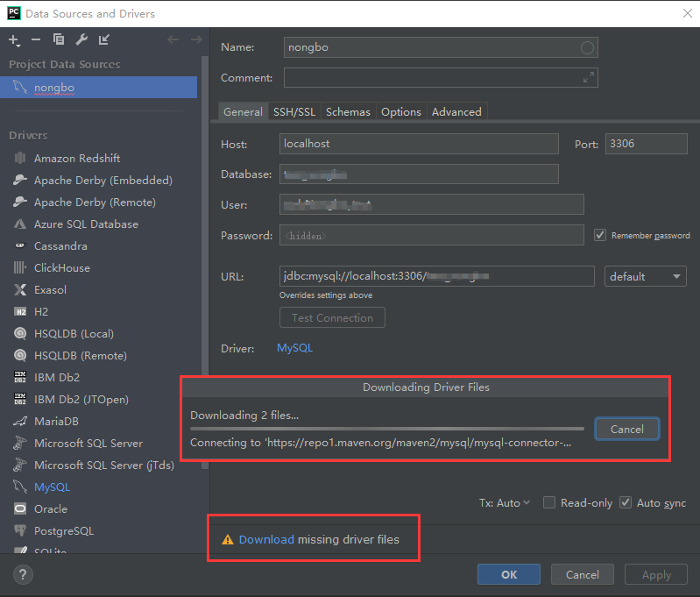Open driver settings via wrench icon

point(81,39)
